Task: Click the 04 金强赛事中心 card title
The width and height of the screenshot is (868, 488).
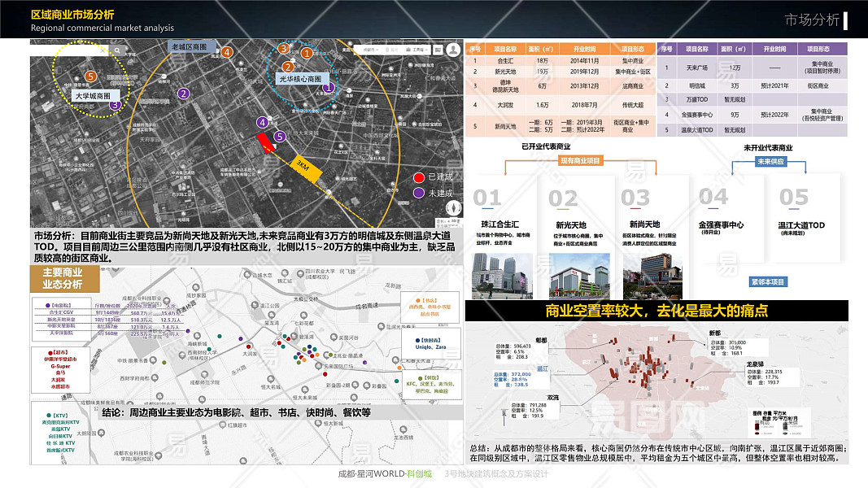Action: (x=721, y=224)
